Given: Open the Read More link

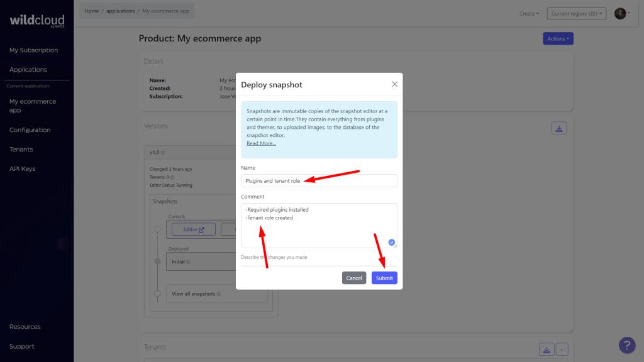Looking at the screenshot, I should click(261, 143).
